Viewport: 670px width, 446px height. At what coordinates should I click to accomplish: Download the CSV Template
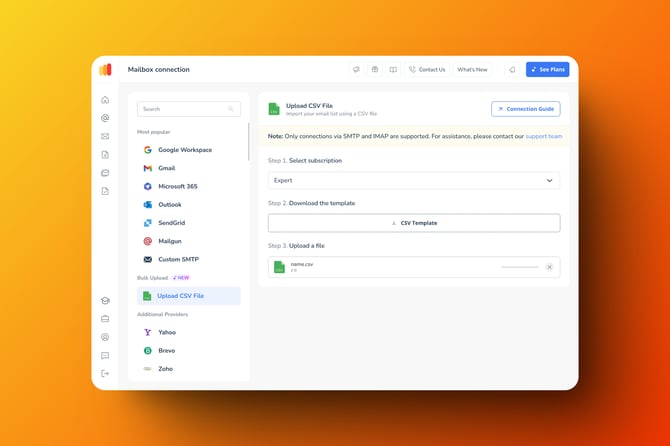pos(413,223)
